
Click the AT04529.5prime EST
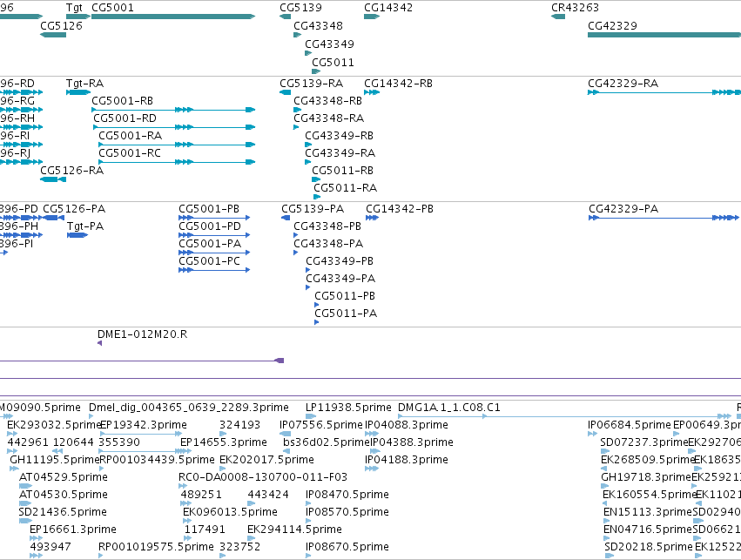pos(64,477)
